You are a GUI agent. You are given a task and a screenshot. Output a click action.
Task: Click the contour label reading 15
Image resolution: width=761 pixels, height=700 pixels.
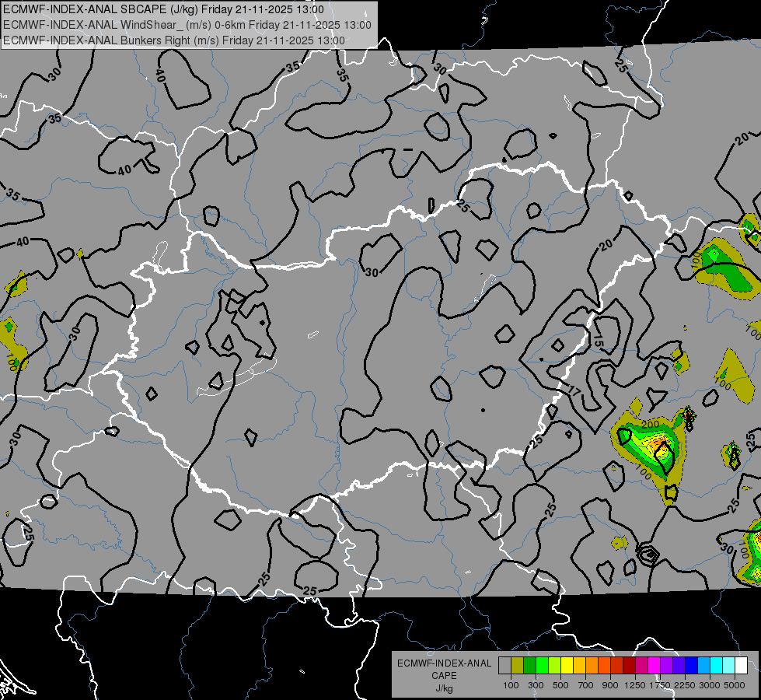[x=598, y=341]
